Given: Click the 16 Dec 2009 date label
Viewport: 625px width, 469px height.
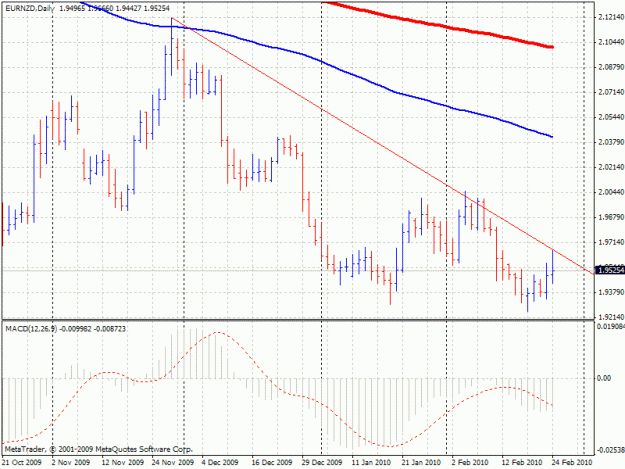Looking at the screenshot, I should (x=273, y=462).
